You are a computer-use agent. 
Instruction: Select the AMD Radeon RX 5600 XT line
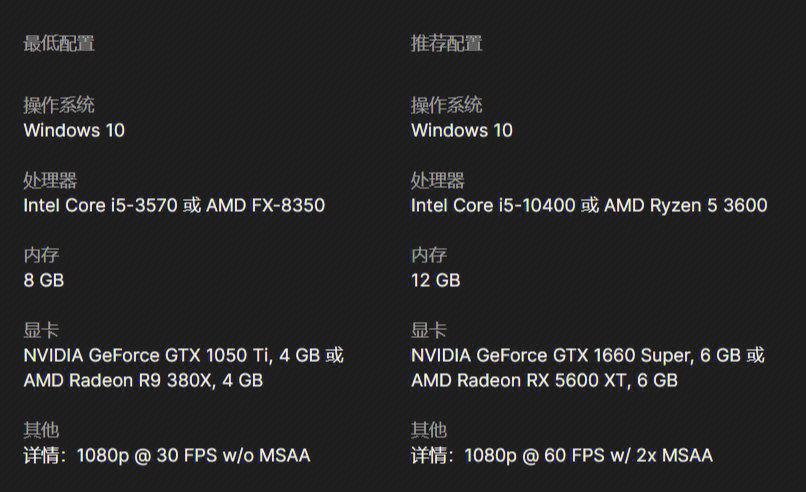pyautogui.click(x=544, y=380)
